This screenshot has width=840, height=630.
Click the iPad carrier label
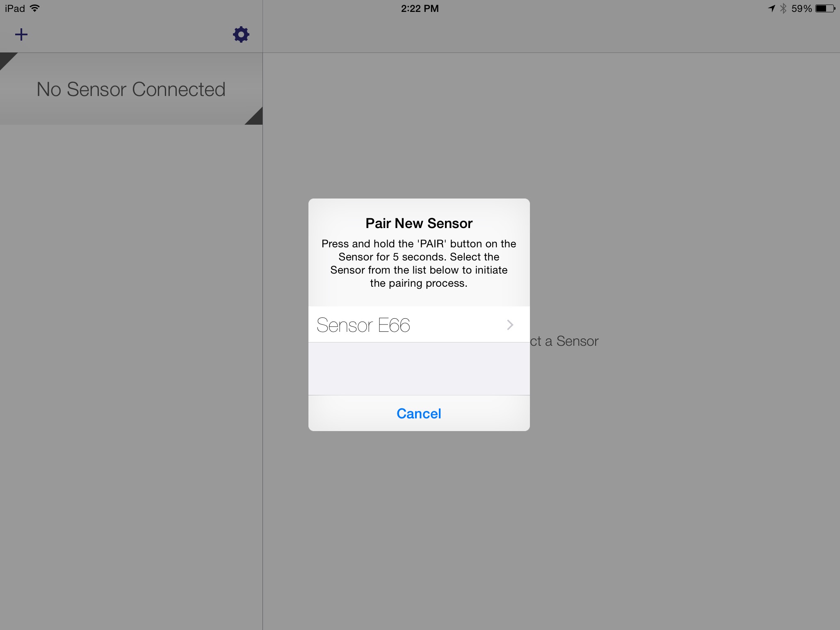[15, 8]
